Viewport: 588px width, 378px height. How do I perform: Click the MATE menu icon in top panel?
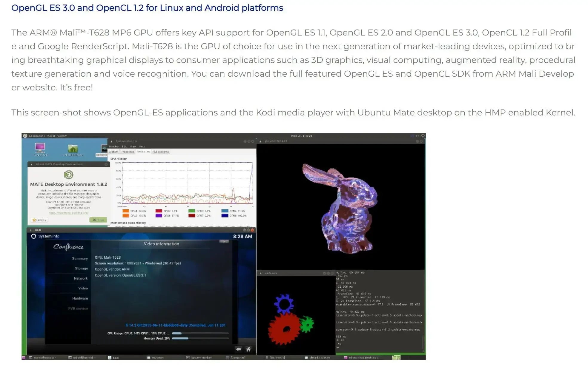pos(25,136)
